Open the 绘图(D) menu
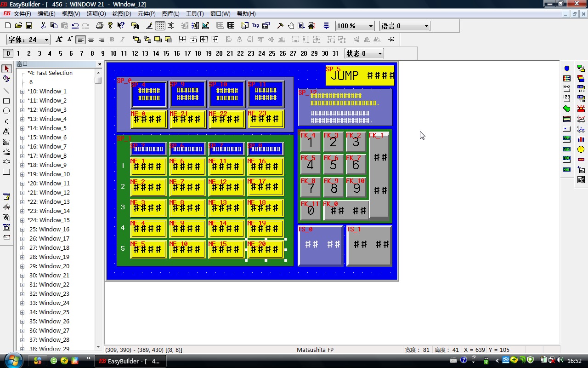Image resolution: width=588 pixels, height=368 pixels. click(x=122, y=14)
